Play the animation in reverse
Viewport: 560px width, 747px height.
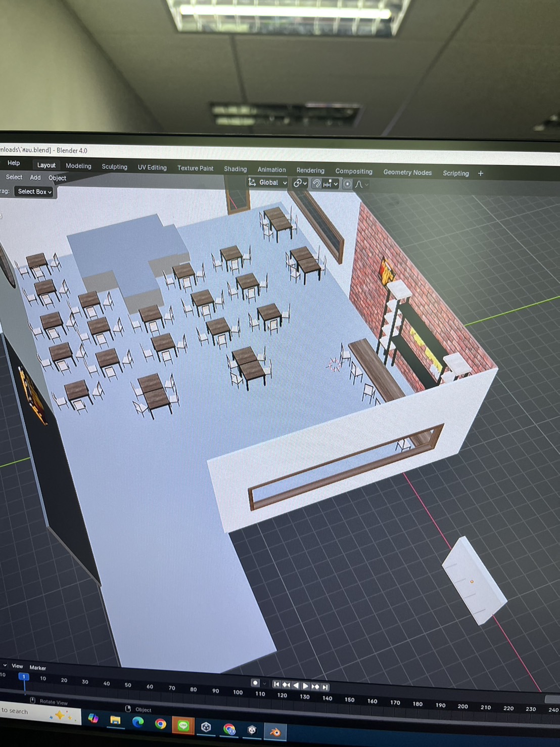[x=296, y=685]
